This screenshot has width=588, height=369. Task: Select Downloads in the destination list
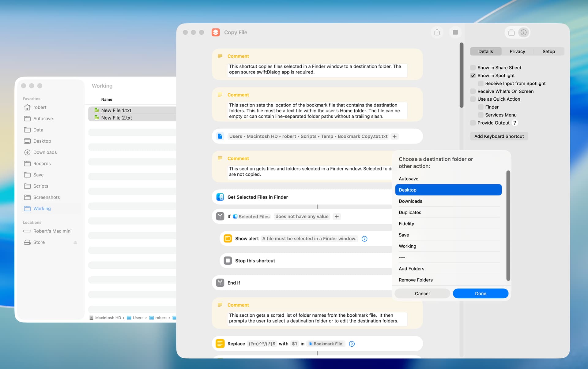click(x=410, y=201)
